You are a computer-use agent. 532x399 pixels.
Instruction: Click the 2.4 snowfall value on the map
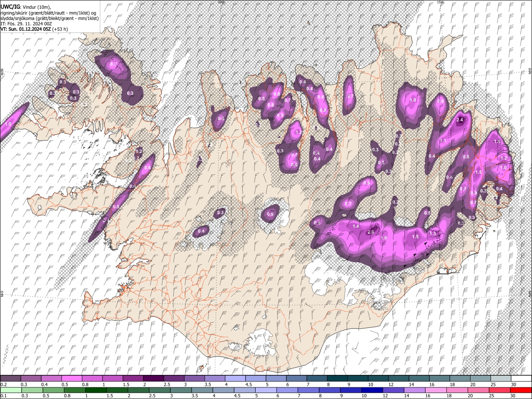[460, 120]
